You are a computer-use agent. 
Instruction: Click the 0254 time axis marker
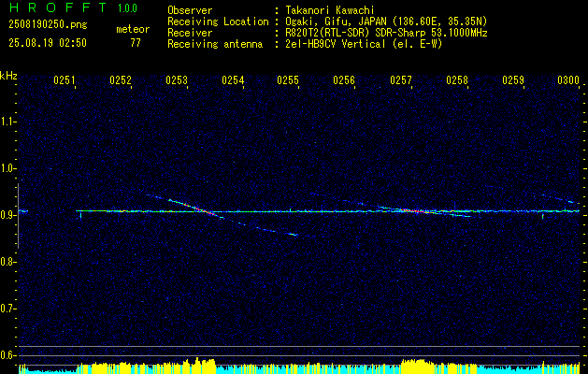point(233,79)
